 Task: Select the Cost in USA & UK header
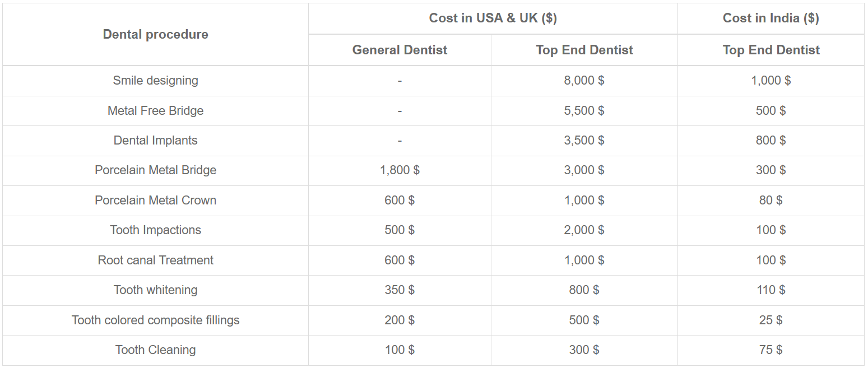coord(493,18)
